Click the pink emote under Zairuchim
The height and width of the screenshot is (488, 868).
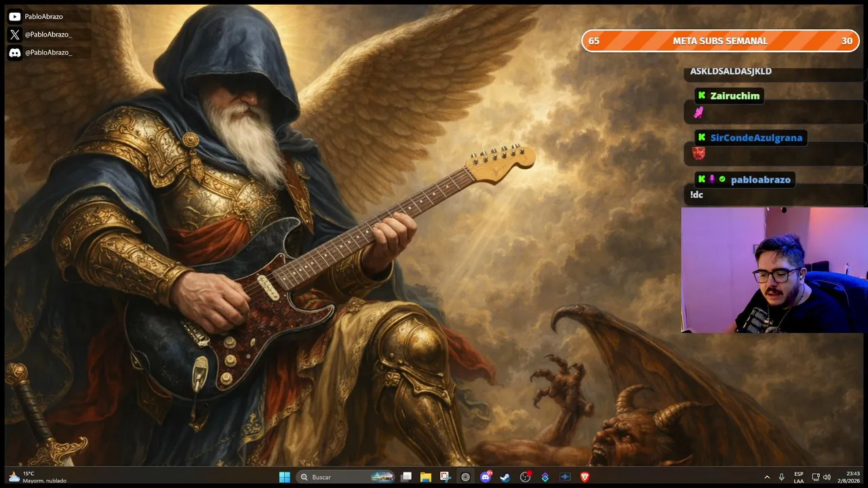tap(698, 113)
